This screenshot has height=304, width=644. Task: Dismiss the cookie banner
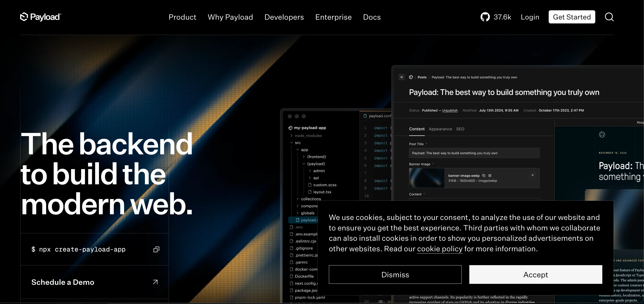tap(395, 274)
